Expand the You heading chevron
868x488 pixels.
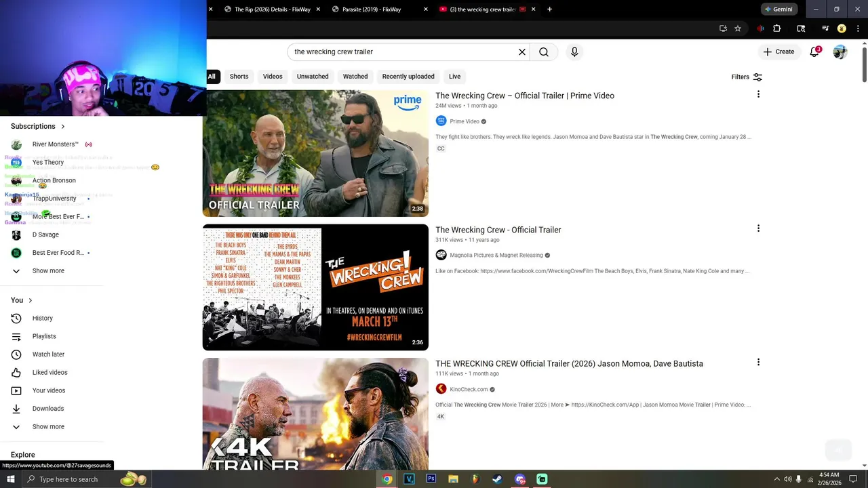30,300
